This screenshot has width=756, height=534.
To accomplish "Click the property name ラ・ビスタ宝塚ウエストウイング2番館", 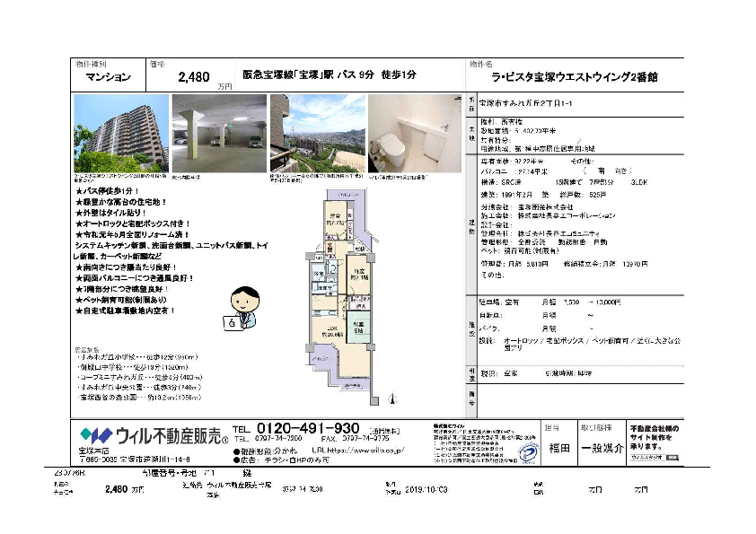I will [575, 79].
